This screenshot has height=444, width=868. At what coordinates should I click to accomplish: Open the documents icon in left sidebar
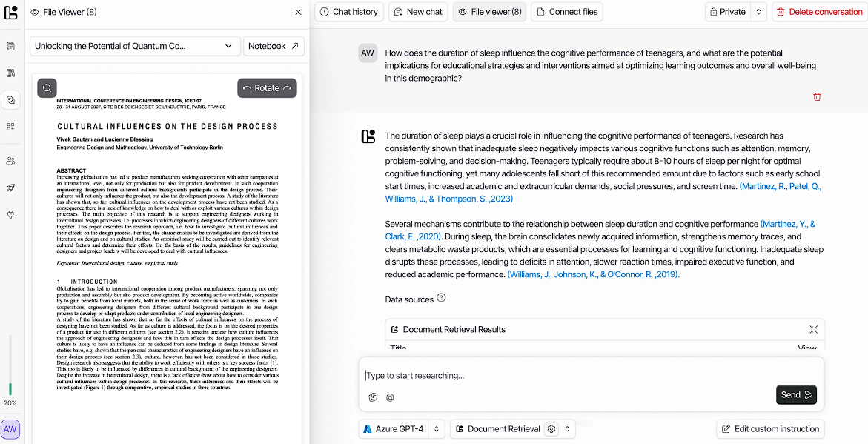tap(10, 47)
